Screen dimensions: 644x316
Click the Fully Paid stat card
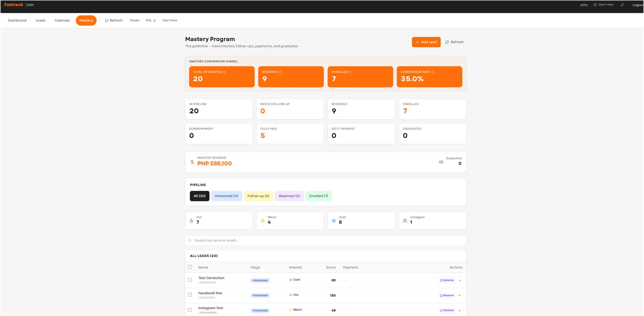click(290, 134)
